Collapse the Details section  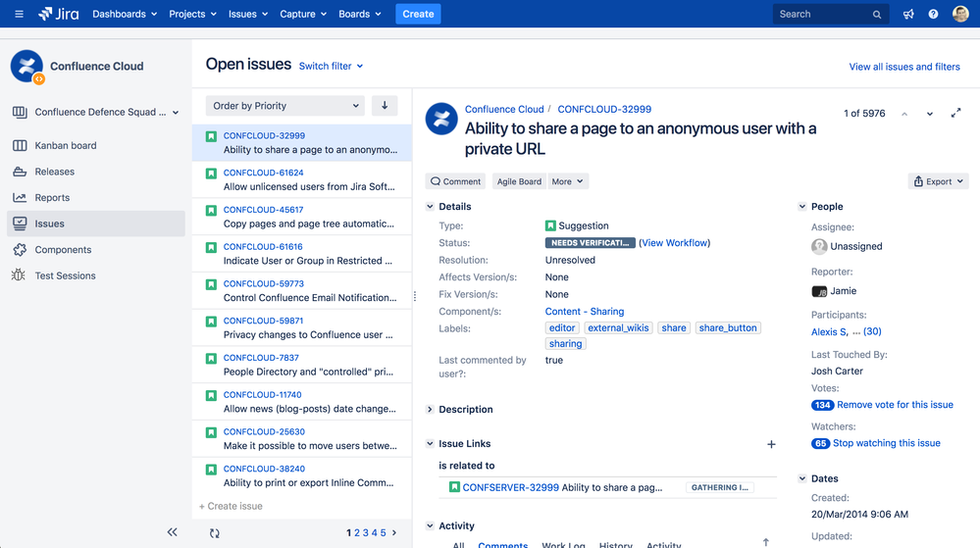click(430, 206)
